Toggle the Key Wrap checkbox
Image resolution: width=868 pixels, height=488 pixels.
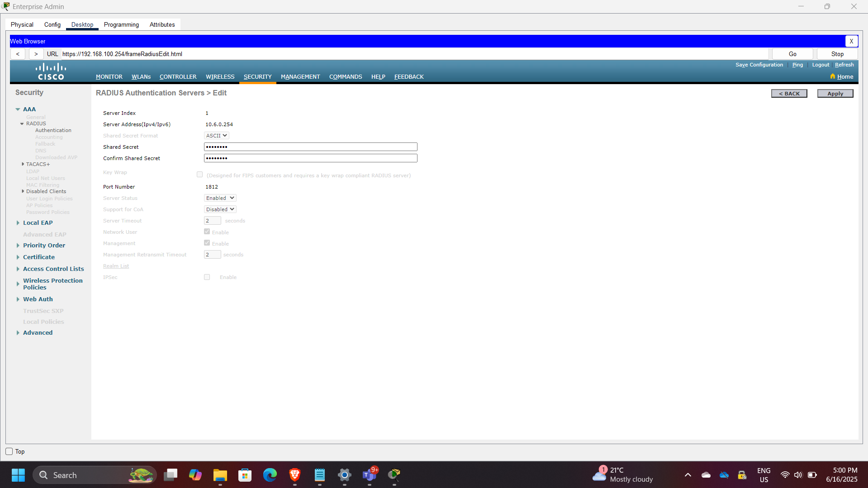[199, 174]
